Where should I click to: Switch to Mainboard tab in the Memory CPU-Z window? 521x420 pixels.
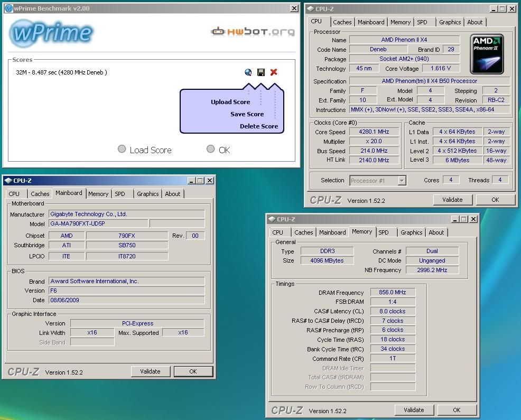pyautogui.click(x=332, y=232)
